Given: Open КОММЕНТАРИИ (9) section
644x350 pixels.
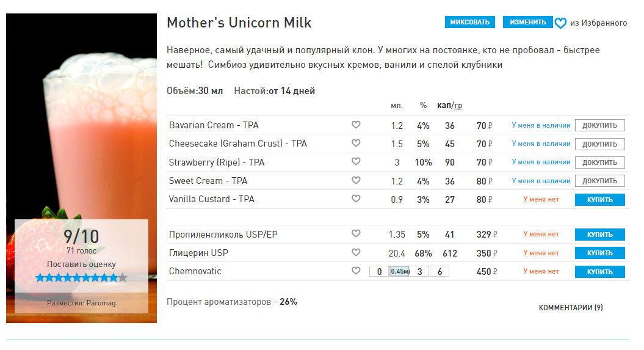Looking at the screenshot, I should point(570,308).
